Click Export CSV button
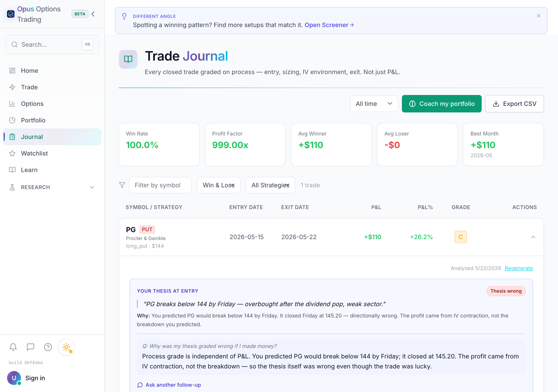The width and height of the screenshot is (558, 392). pyautogui.click(x=514, y=104)
